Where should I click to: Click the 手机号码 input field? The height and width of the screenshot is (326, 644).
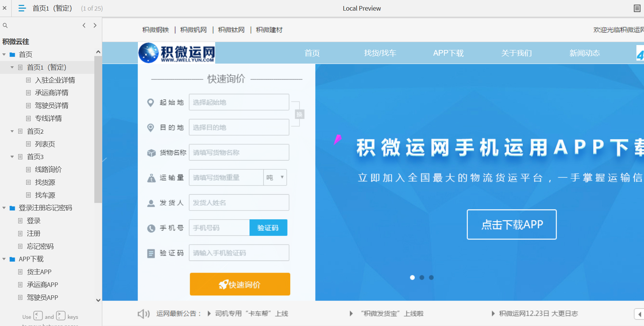[x=219, y=228]
